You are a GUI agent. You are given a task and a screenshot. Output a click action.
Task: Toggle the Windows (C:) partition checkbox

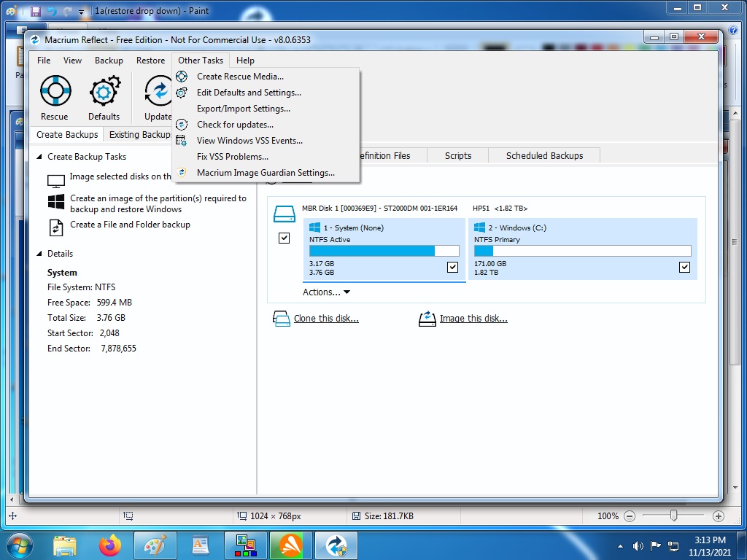[684, 267]
